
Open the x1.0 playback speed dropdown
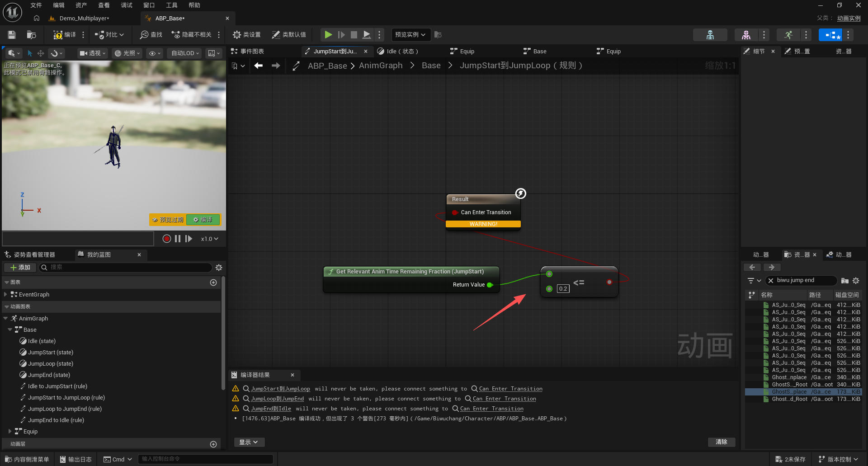point(209,239)
